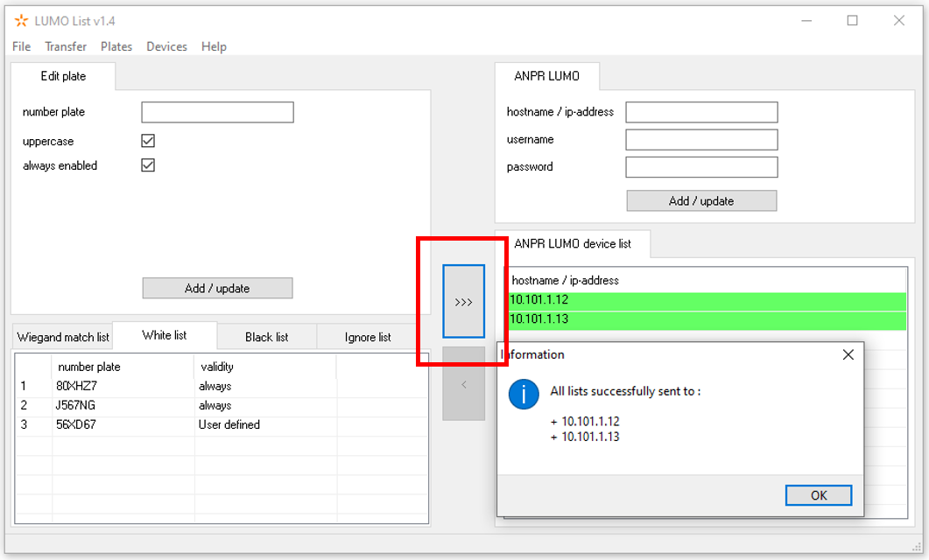Click row number 1 in the white list
Screen dimensions: 929x560
coord(24,386)
